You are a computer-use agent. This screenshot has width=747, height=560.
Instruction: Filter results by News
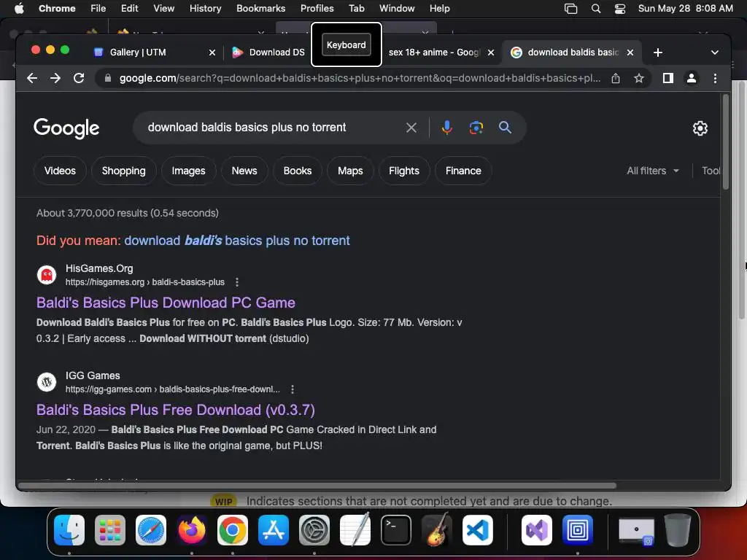[244, 171]
